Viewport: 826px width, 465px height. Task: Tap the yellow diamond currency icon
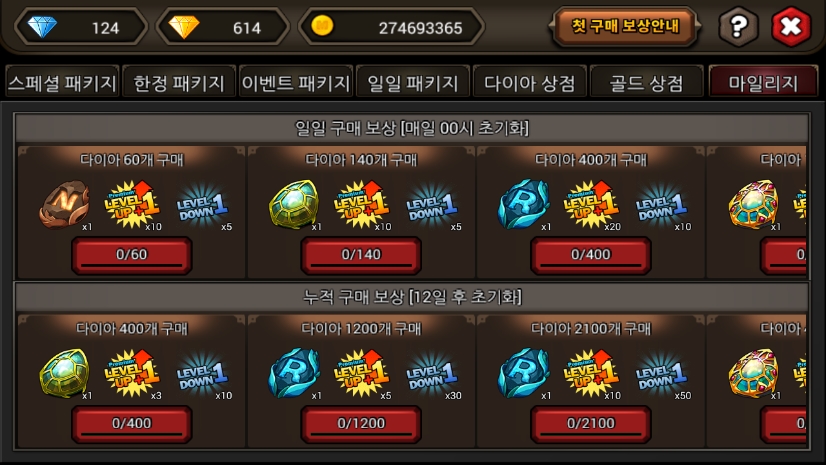point(183,27)
